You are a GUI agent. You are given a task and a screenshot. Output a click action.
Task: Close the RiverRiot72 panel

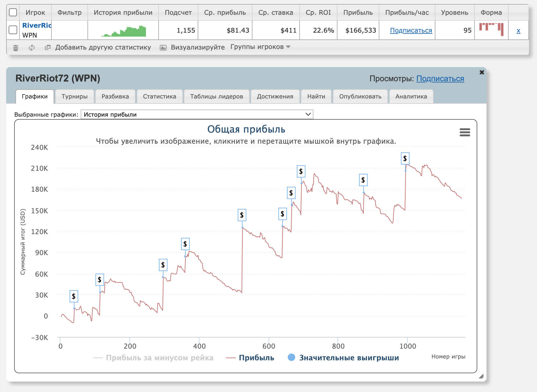coord(482,72)
